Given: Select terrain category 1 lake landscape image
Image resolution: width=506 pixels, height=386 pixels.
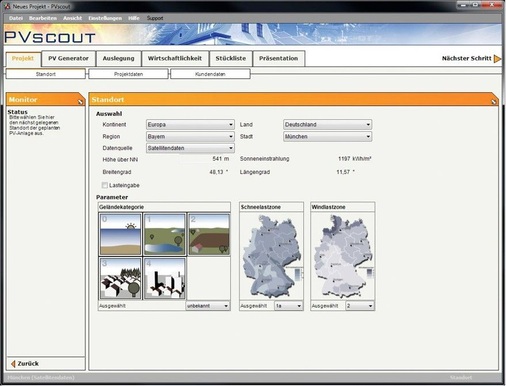Looking at the screenshot, I should [x=165, y=234].
